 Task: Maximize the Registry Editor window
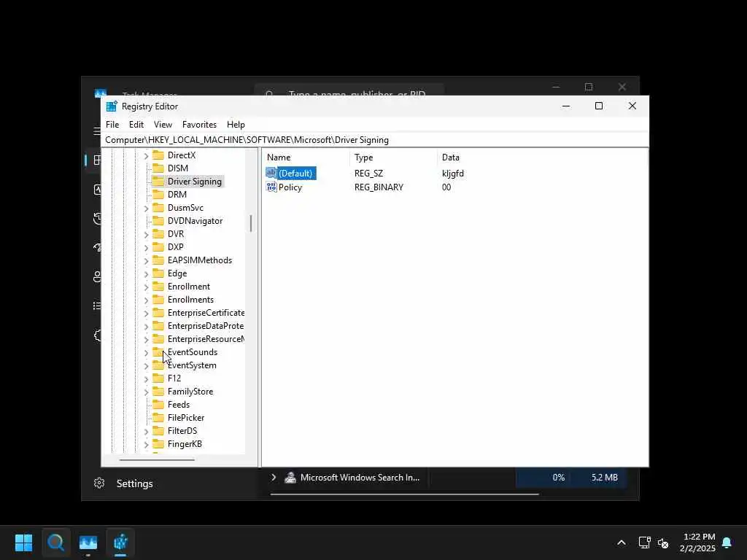599,106
